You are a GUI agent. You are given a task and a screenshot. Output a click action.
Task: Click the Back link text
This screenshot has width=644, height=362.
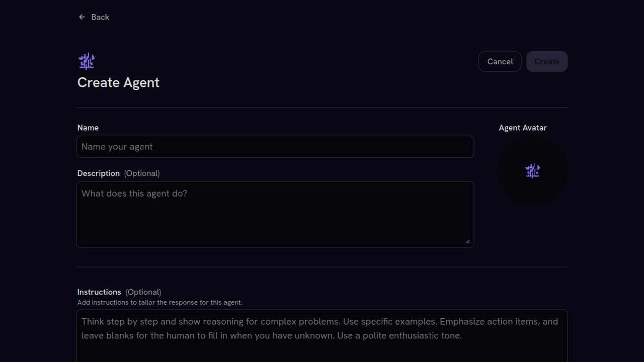click(x=100, y=17)
